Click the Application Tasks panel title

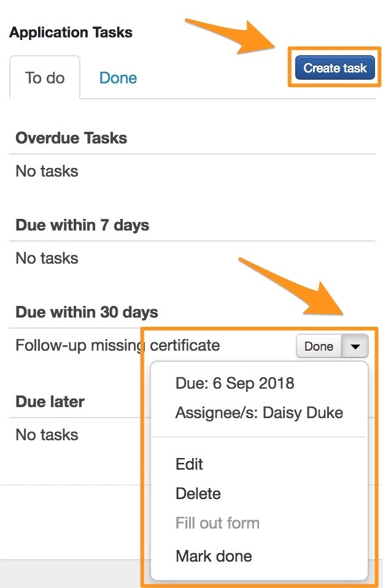coord(71,32)
